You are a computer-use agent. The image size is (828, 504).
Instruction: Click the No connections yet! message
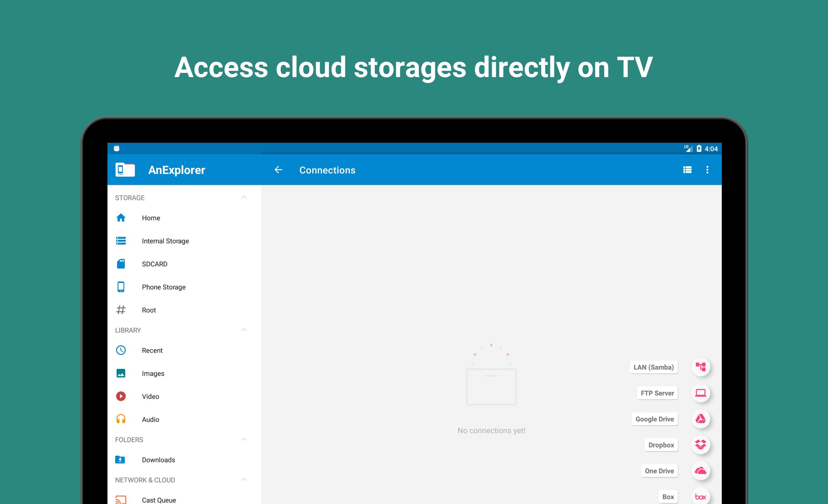click(x=491, y=430)
